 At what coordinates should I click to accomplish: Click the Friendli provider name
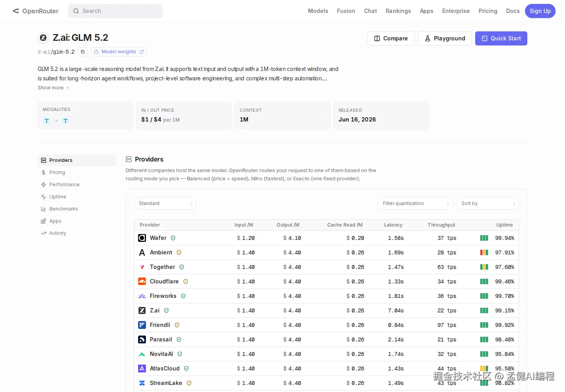pyautogui.click(x=160, y=325)
